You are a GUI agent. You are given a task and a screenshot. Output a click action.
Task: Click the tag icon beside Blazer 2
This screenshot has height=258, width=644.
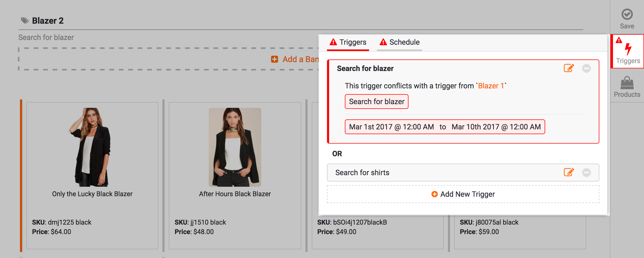click(x=25, y=21)
